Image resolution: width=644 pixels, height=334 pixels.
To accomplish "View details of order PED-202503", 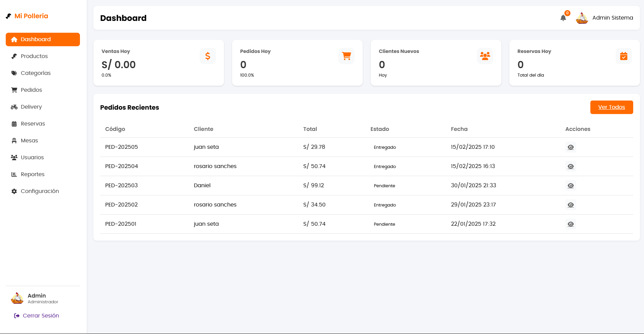I will coord(570,186).
